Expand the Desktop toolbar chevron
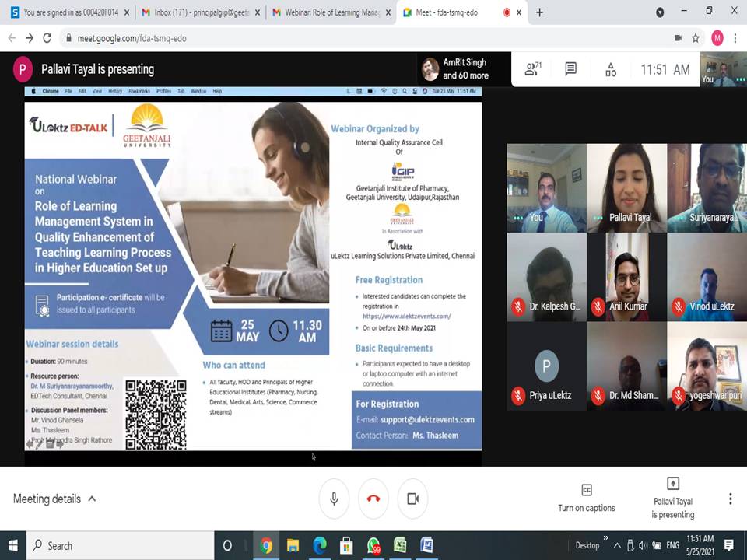The image size is (747, 560). (x=605, y=538)
